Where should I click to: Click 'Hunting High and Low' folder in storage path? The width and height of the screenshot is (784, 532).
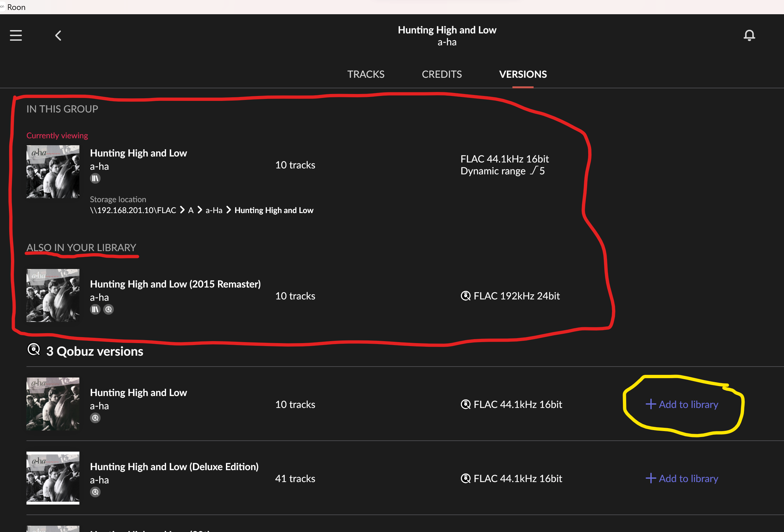tap(274, 210)
